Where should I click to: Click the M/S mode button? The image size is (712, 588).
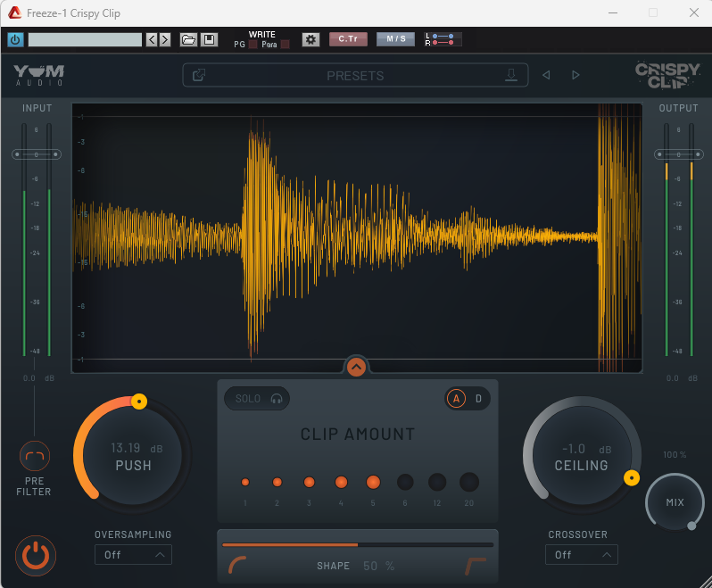click(395, 39)
